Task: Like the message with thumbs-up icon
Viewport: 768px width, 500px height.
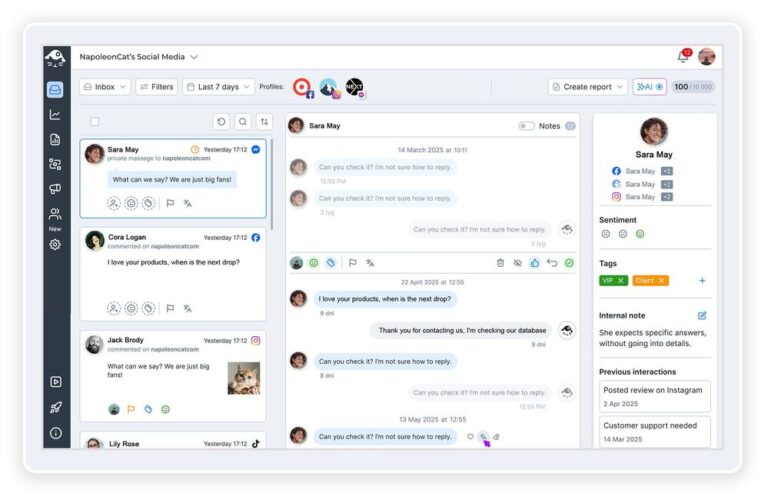Action: pos(535,263)
